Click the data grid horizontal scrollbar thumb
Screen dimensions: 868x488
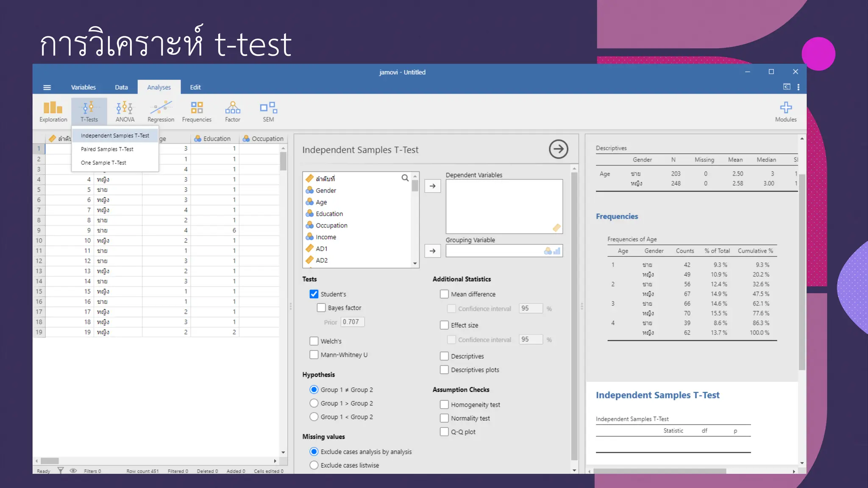coord(50,461)
